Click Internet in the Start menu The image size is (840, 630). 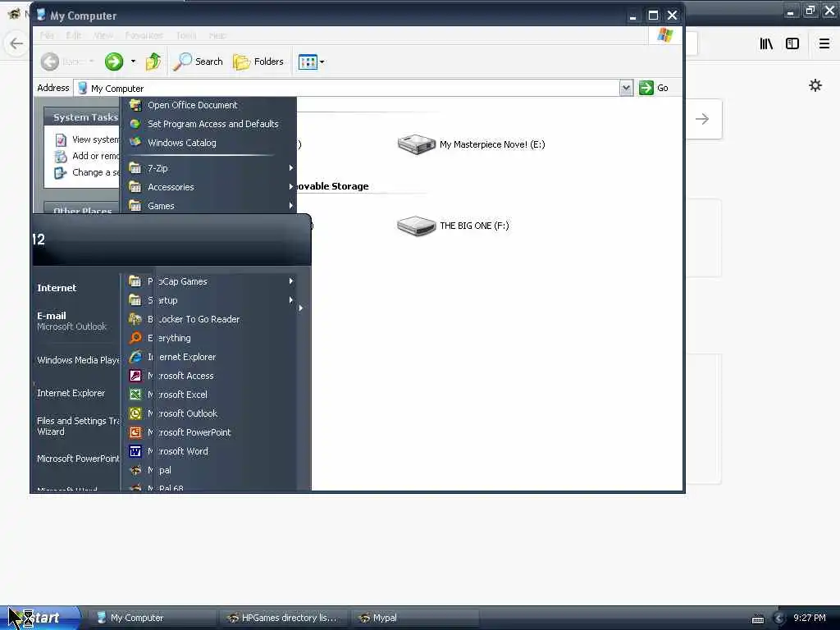[x=57, y=288]
